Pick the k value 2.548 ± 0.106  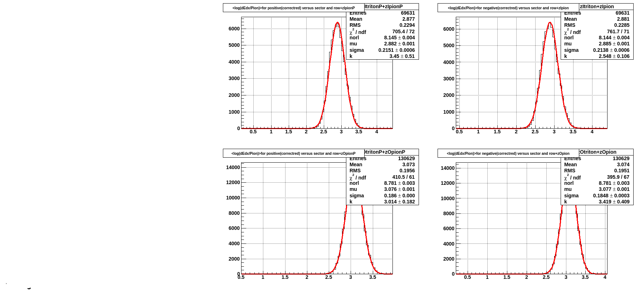pos(614,56)
